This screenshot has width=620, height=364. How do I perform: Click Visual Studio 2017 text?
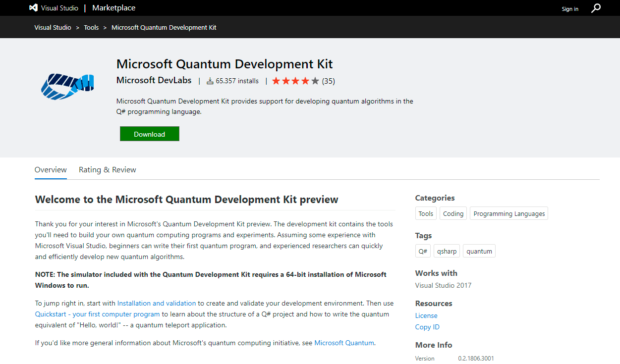coord(444,285)
